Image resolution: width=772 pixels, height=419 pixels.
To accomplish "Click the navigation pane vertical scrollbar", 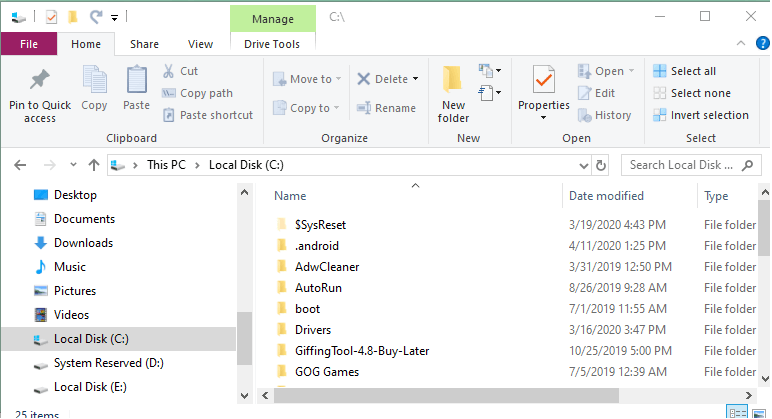I will (x=244, y=339).
